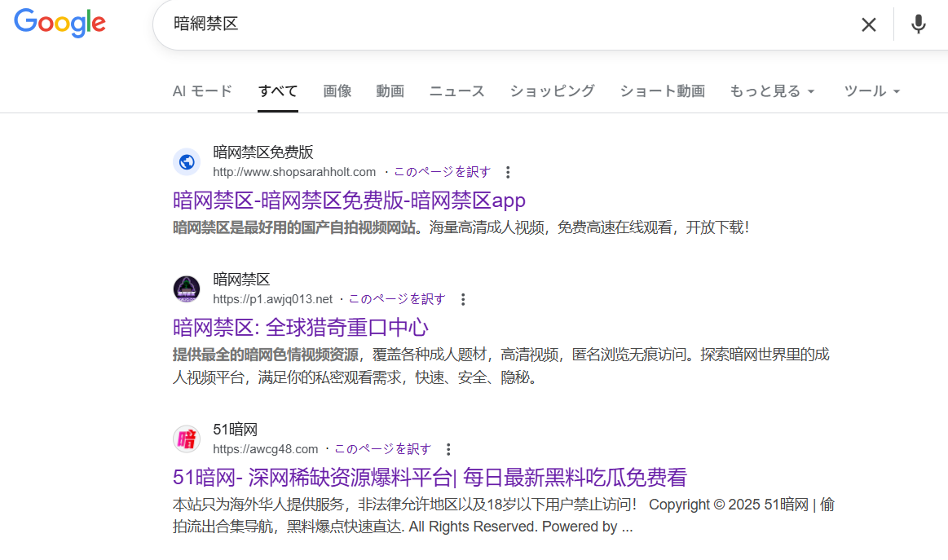948x560 pixels.
Task: Expand the もっと見る dropdown
Action: click(x=771, y=91)
